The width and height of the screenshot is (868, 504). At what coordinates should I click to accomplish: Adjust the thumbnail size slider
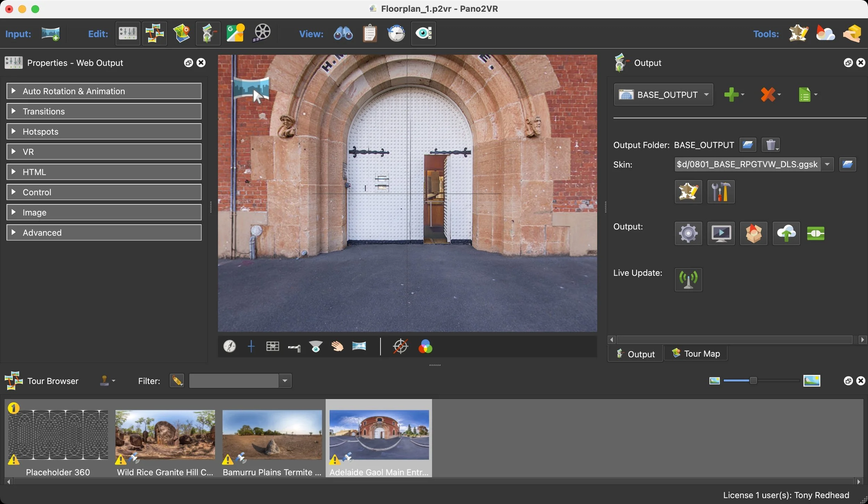753,381
